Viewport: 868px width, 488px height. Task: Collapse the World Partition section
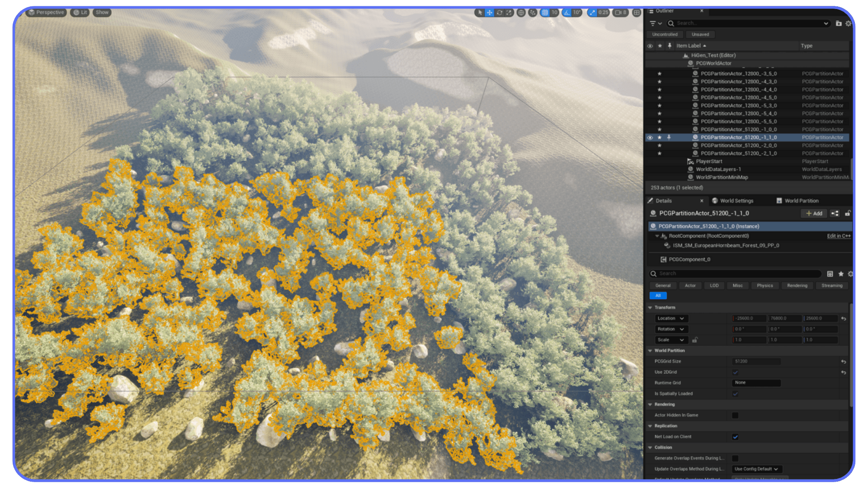(650, 351)
